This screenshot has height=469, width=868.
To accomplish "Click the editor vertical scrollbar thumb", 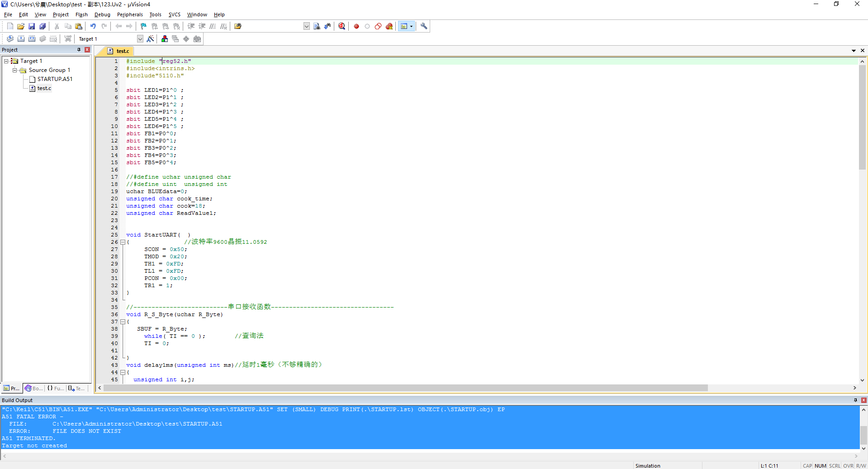I will (863, 118).
